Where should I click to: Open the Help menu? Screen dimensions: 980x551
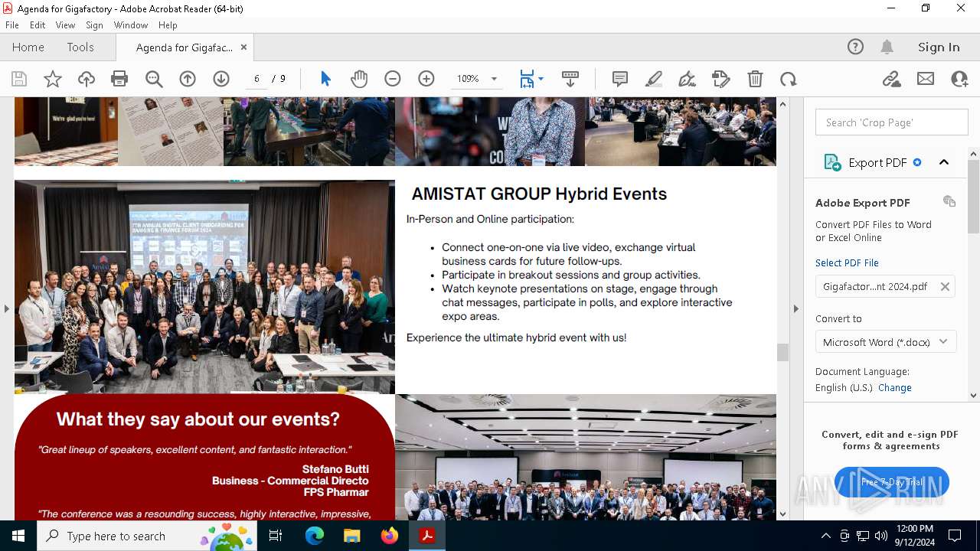[168, 25]
